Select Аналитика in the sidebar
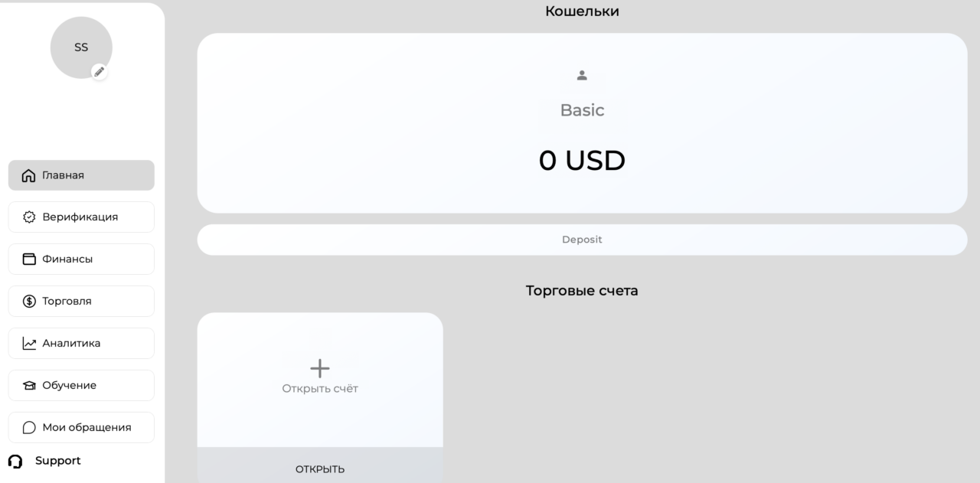 click(x=81, y=344)
